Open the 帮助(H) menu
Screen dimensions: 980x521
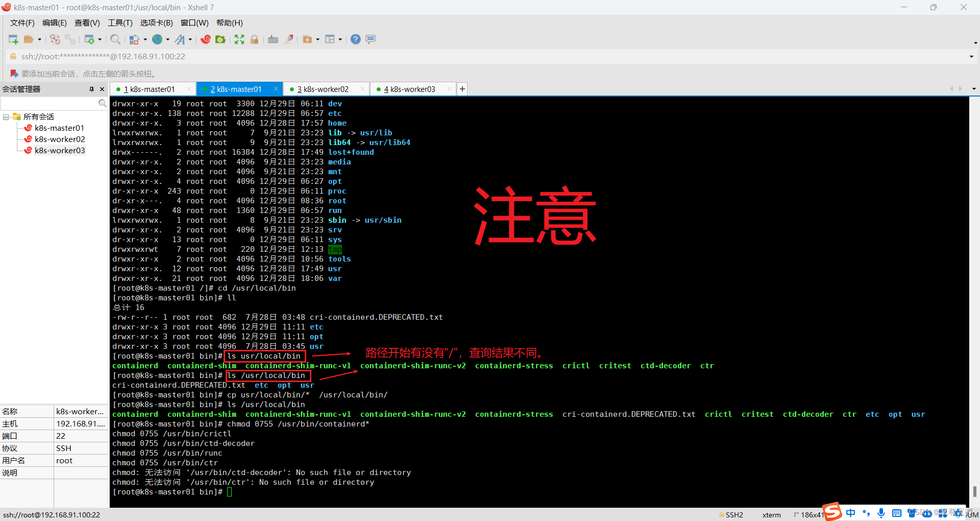(230, 23)
